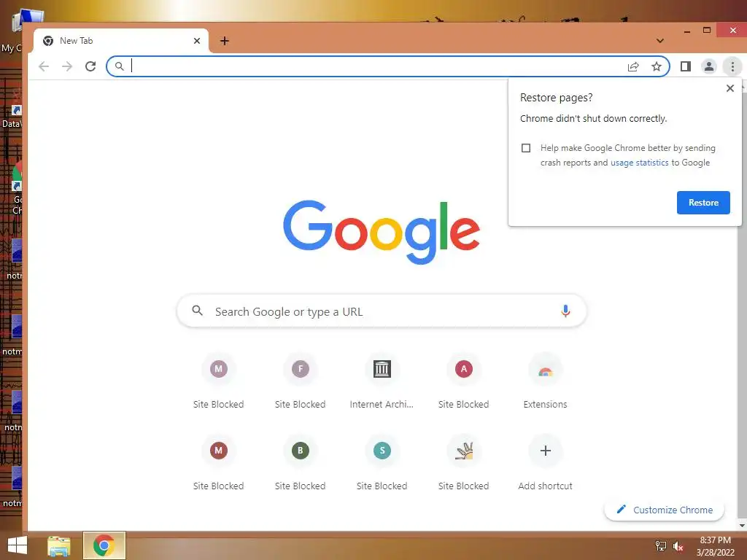The height and width of the screenshot is (560, 747).
Task: Toggle the side panel icon
Action: 686,66
